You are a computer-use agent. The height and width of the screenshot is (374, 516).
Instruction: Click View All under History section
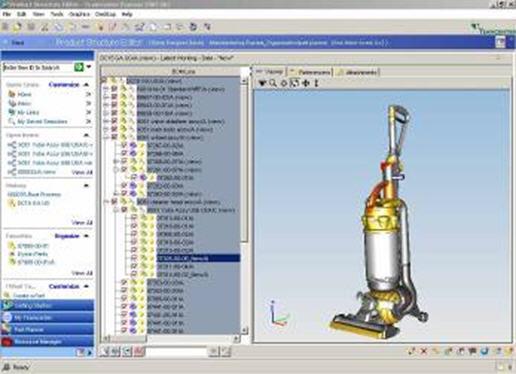click(82, 222)
